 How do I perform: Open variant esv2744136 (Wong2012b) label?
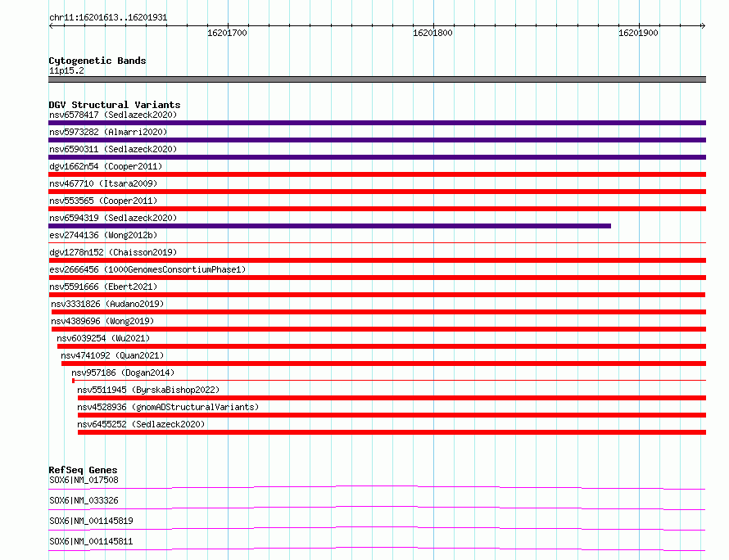(x=103, y=235)
